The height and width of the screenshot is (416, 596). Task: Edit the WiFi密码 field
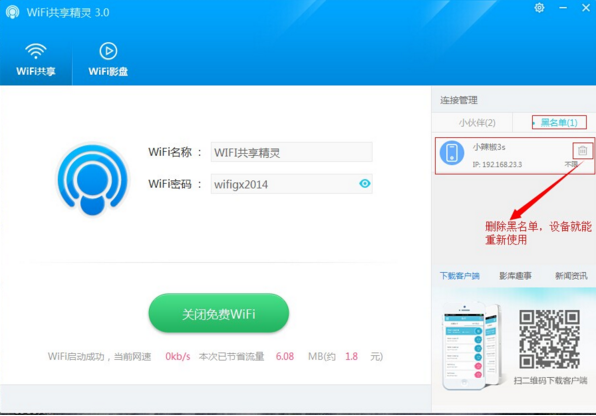[292, 184]
